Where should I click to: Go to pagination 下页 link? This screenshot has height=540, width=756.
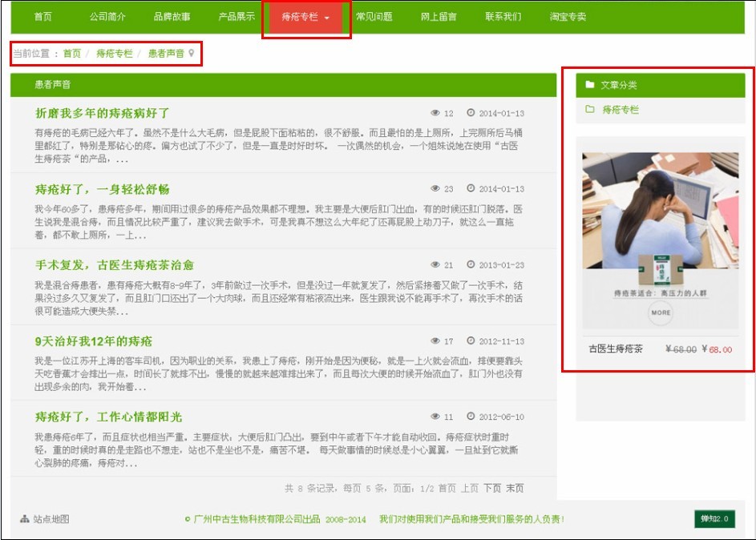tap(492, 489)
